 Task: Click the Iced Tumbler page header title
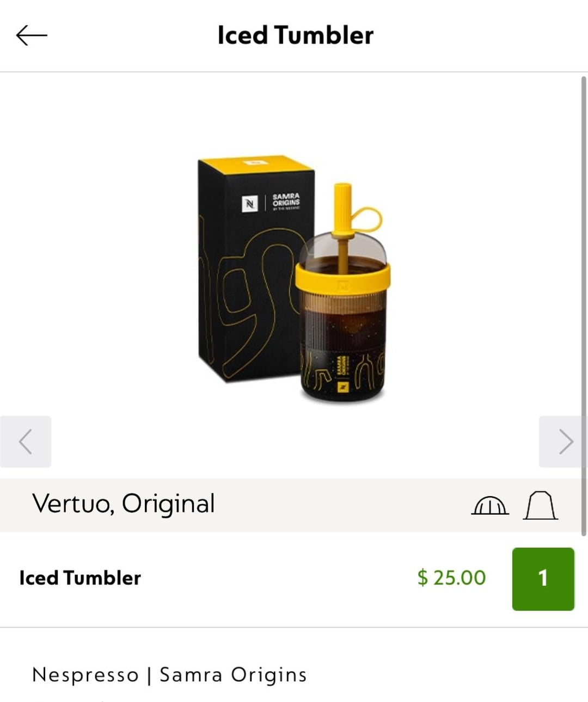pyautogui.click(x=295, y=35)
